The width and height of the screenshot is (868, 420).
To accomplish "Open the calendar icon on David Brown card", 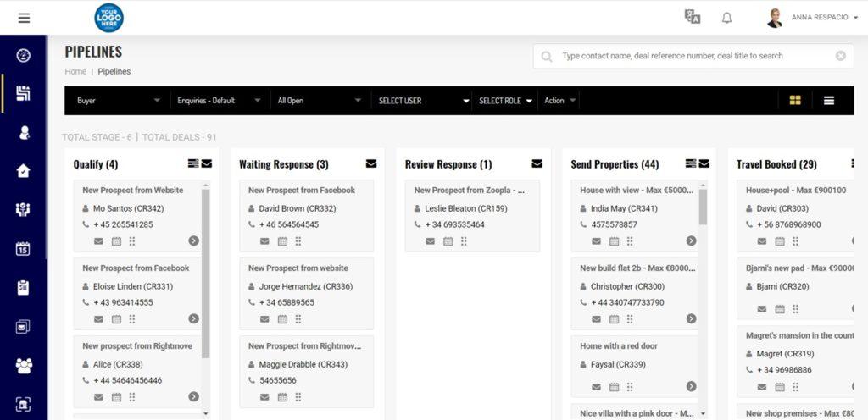I will 282,241.
